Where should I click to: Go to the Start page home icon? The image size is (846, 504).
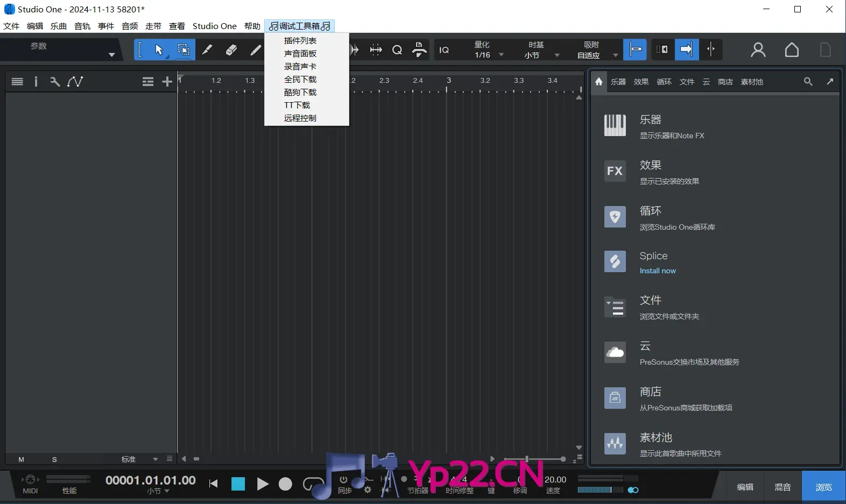pos(792,50)
